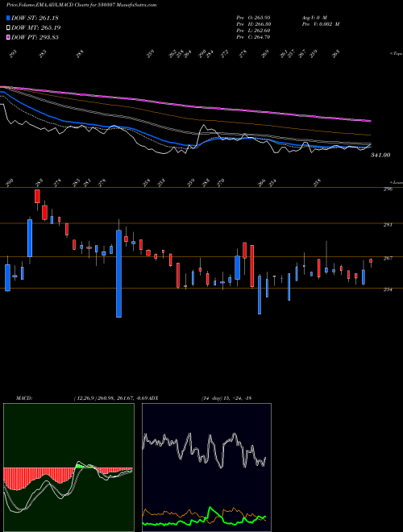Click inside the green MACD histogram panel
This screenshot has height=532, width=403.
pos(69,468)
